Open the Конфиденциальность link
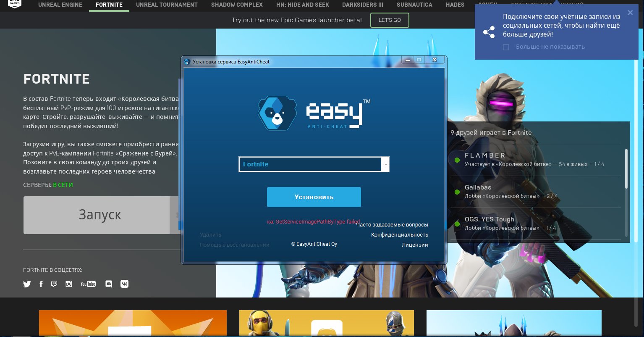Viewport: 644px width, 337px height. tap(400, 235)
